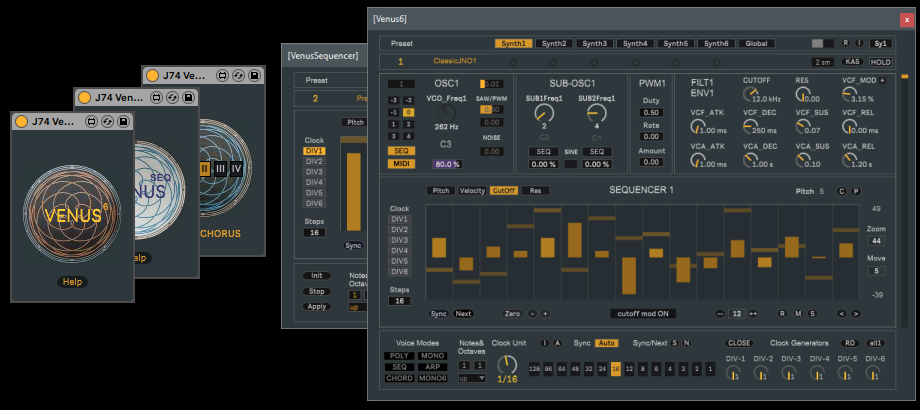Select chorus mode IV icon
Viewport: 920px width, 410px height.
(237, 169)
